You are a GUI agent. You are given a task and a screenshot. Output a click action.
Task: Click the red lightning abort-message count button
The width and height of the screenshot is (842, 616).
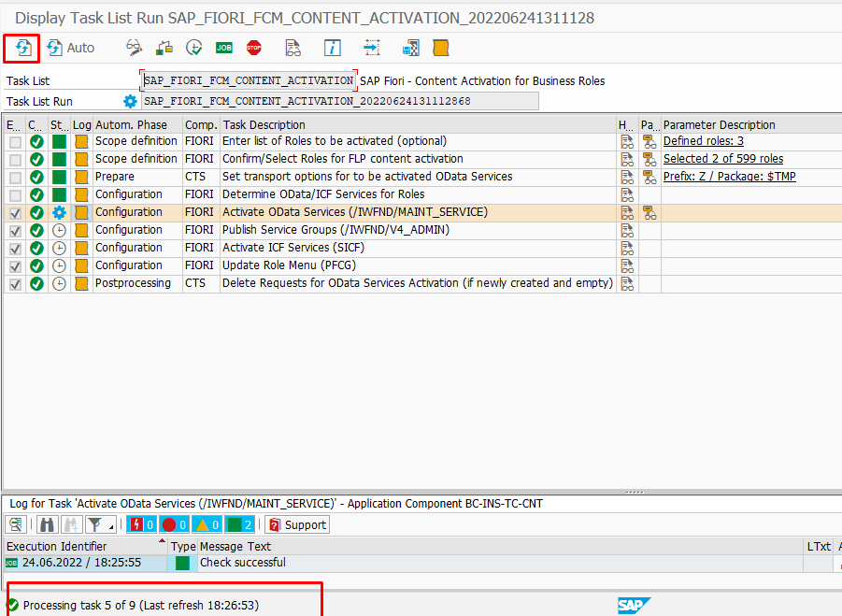click(x=142, y=524)
